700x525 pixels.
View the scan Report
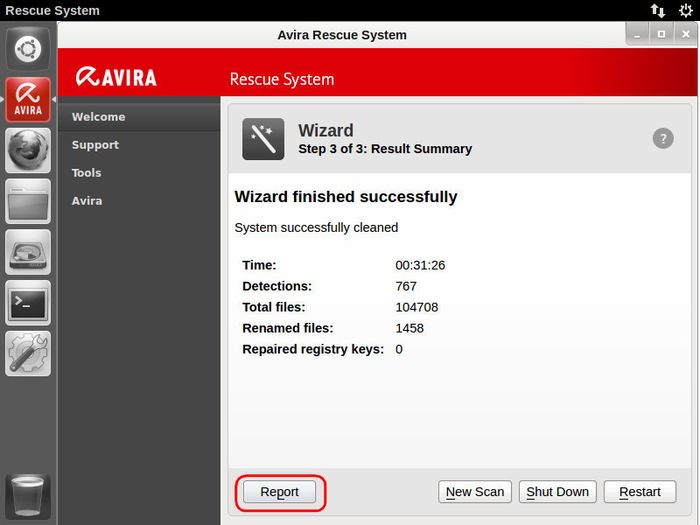click(x=279, y=492)
